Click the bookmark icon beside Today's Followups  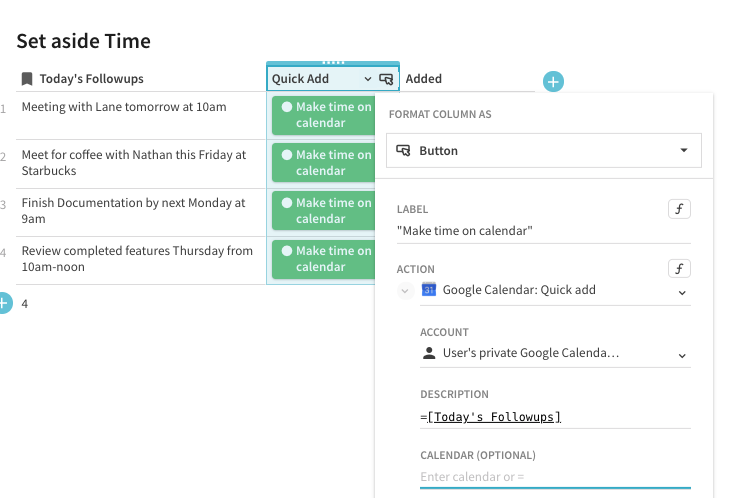click(x=27, y=79)
